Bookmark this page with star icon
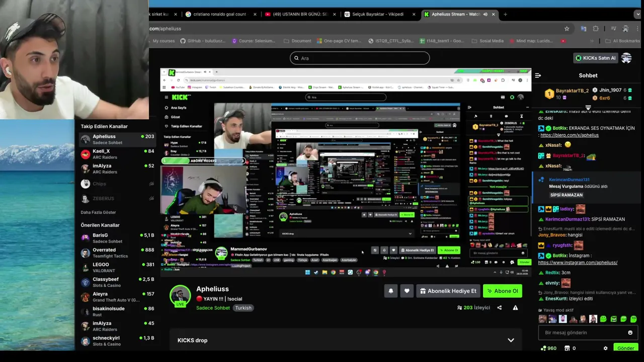This screenshot has height=362, width=644. point(567,29)
